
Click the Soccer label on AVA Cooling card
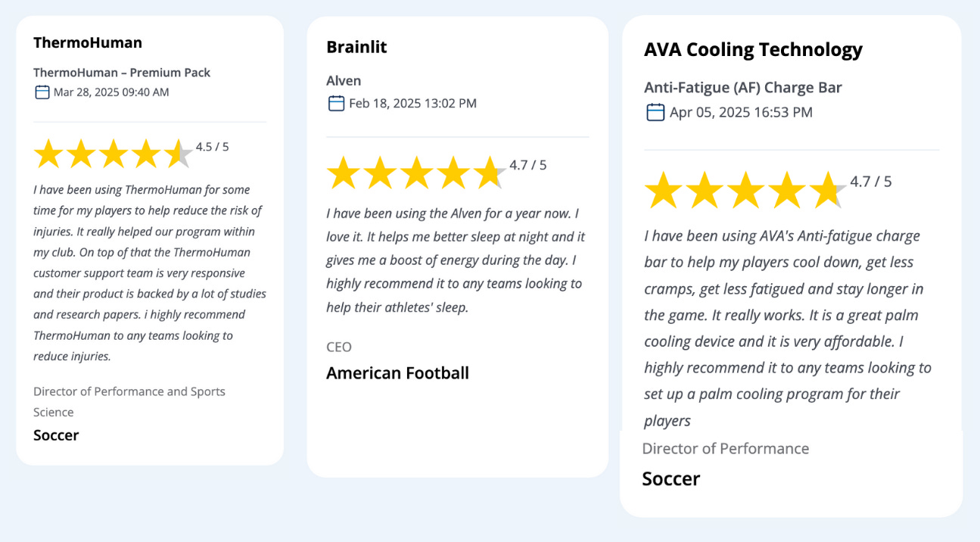[x=670, y=479]
